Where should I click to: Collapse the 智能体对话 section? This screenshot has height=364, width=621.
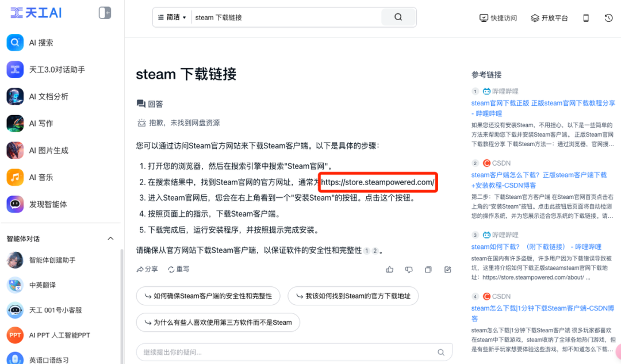(110, 239)
